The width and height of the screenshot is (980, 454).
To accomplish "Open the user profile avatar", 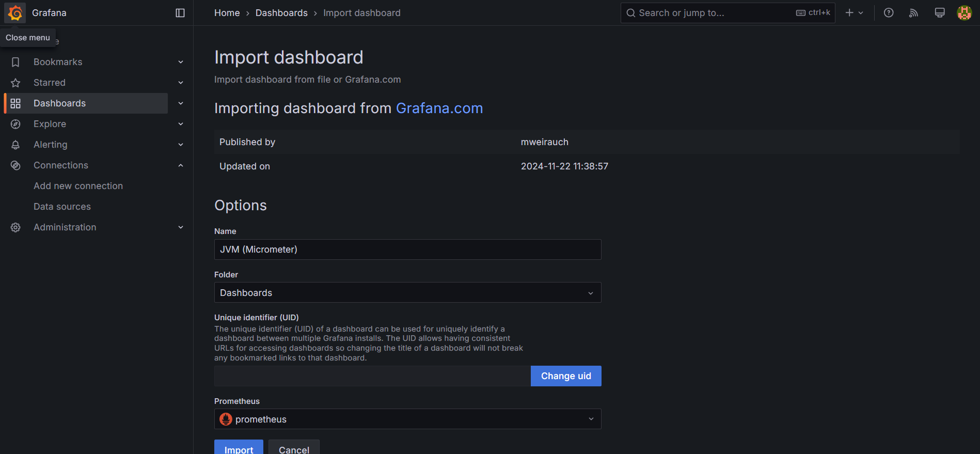I will click(965, 13).
